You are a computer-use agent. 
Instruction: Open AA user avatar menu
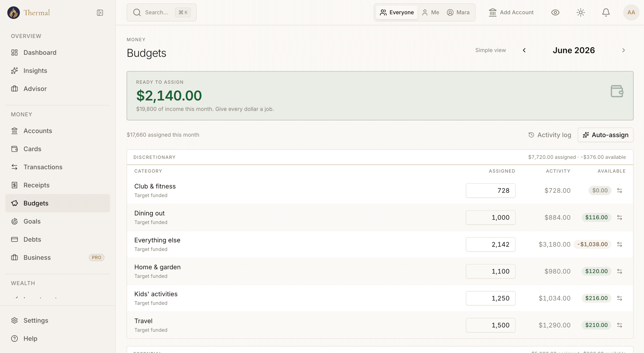(631, 12)
